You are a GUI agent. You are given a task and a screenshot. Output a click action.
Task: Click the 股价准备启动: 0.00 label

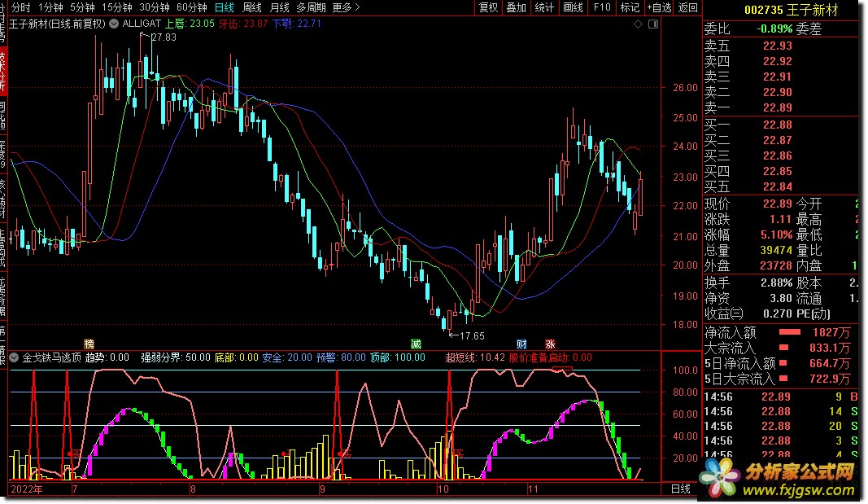[550, 357]
